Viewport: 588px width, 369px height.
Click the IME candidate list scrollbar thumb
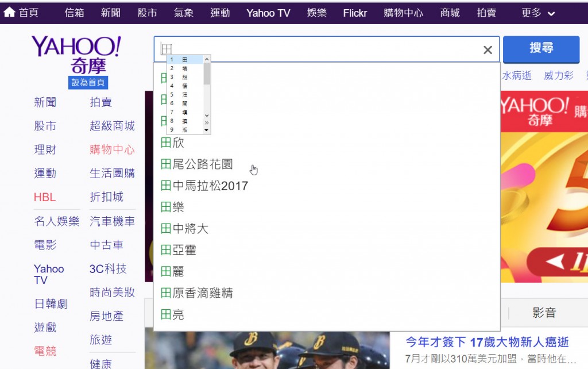tap(207, 74)
